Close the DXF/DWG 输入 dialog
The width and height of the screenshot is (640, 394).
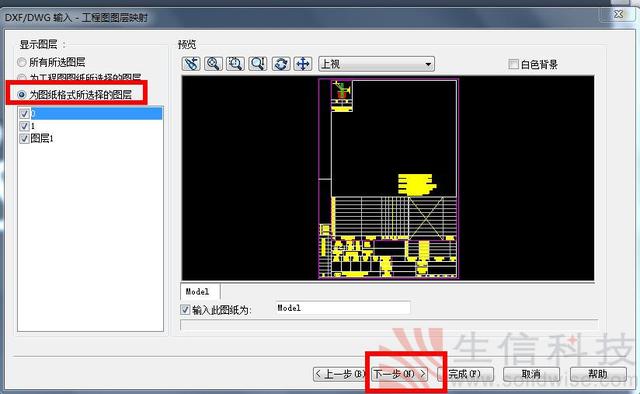click(618, 14)
